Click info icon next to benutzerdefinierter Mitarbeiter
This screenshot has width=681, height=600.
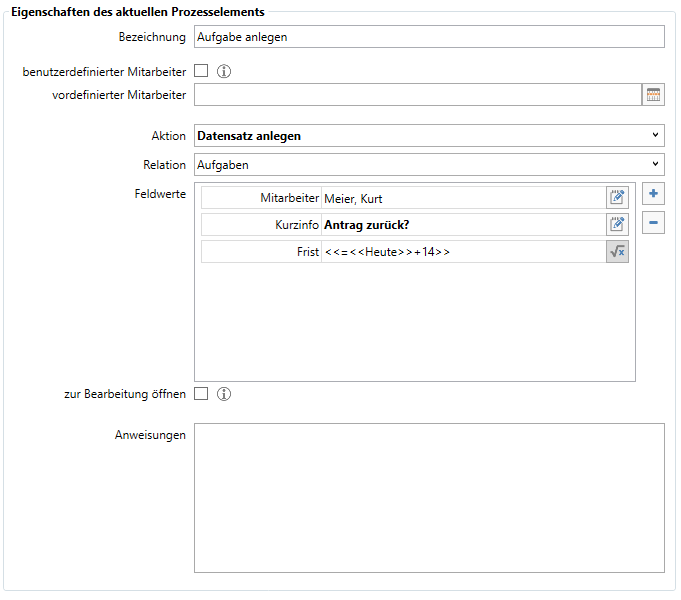(224, 71)
